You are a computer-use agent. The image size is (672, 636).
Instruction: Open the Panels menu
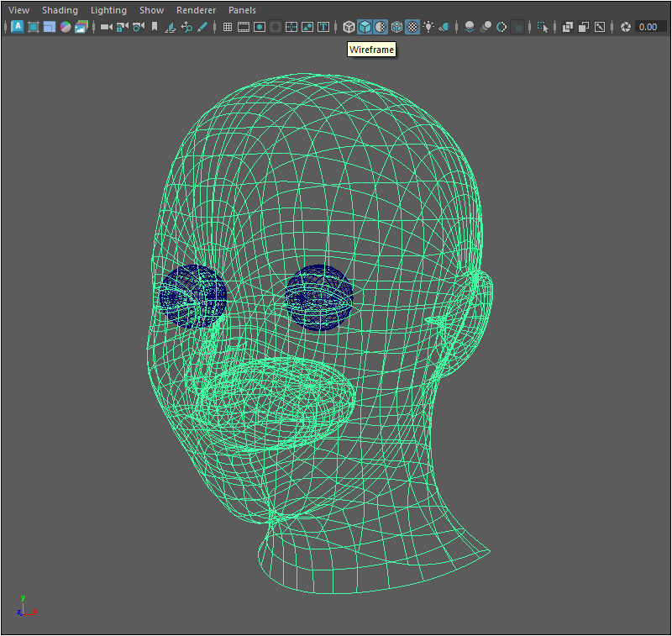[242, 10]
